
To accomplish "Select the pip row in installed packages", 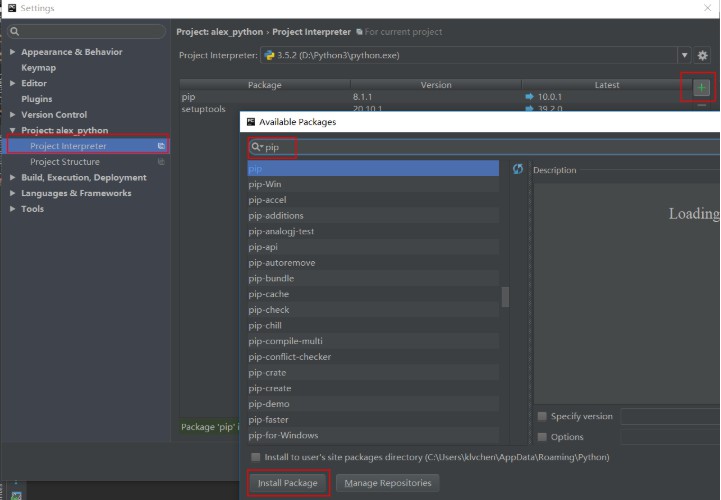I will pyautogui.click(x=435, y=97).
